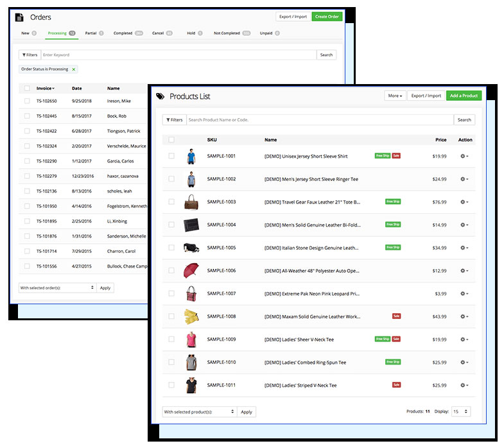504x448 pixels.
Task: Click the Orders document icon
Action: pos(19,17)
